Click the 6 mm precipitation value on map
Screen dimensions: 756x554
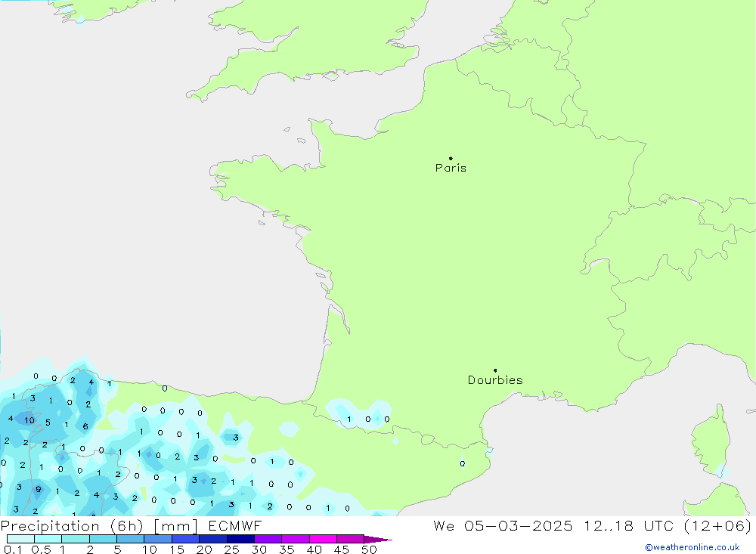pyautogui.click(x=85, y=426)
